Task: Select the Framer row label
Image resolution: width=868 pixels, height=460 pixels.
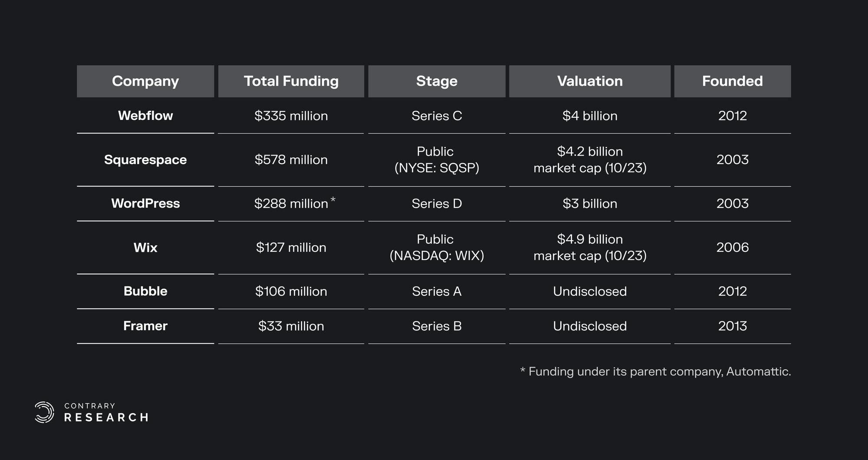Action: (145, 326)
